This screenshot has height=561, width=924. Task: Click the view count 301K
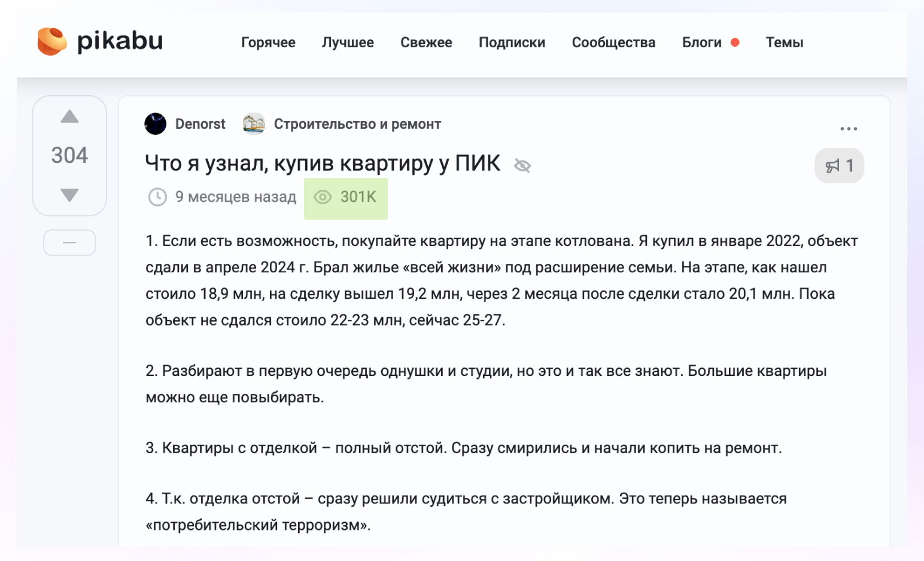358,197
